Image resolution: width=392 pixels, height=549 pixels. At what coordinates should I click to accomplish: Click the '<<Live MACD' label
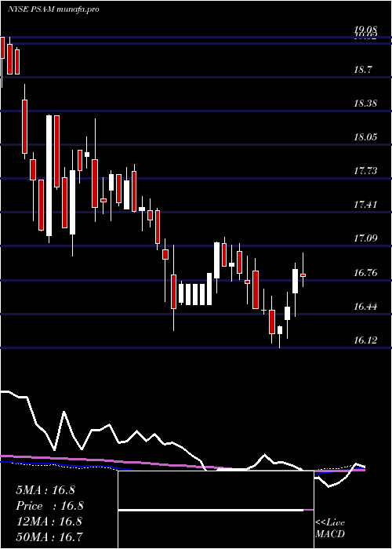click(330, 529)
